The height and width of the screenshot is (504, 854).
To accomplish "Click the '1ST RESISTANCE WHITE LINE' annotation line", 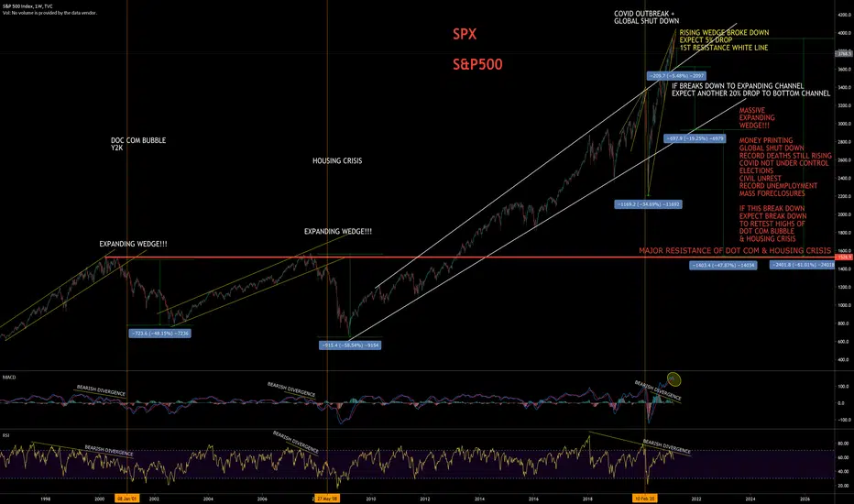I will click(724, 48).
